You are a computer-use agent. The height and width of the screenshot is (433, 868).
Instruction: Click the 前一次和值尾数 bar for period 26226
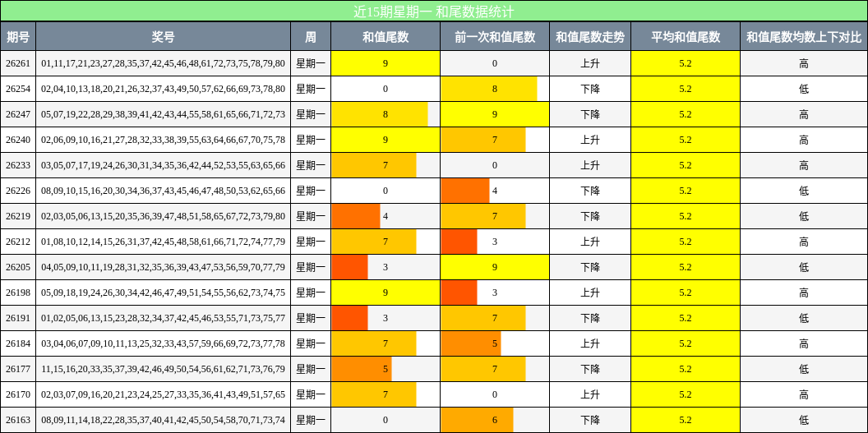click(x=465, y=191)
